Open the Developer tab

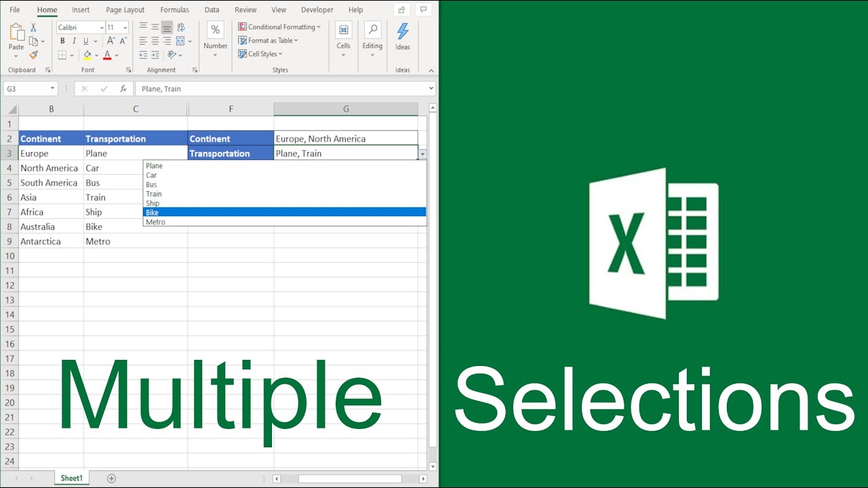coord(317,10)
